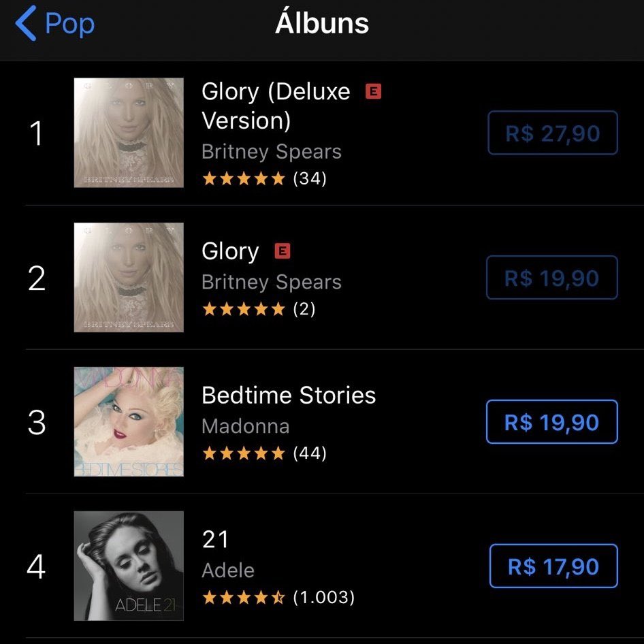Select the 21 album title
The width and height of the screenshot is (644, 644).
pos(215,540)
